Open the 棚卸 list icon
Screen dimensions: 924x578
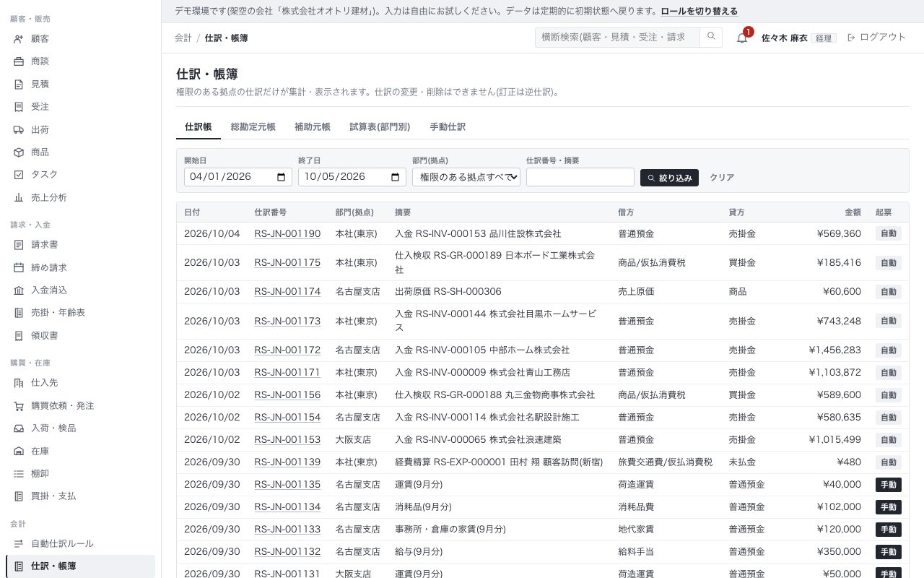tap(19, 474)
